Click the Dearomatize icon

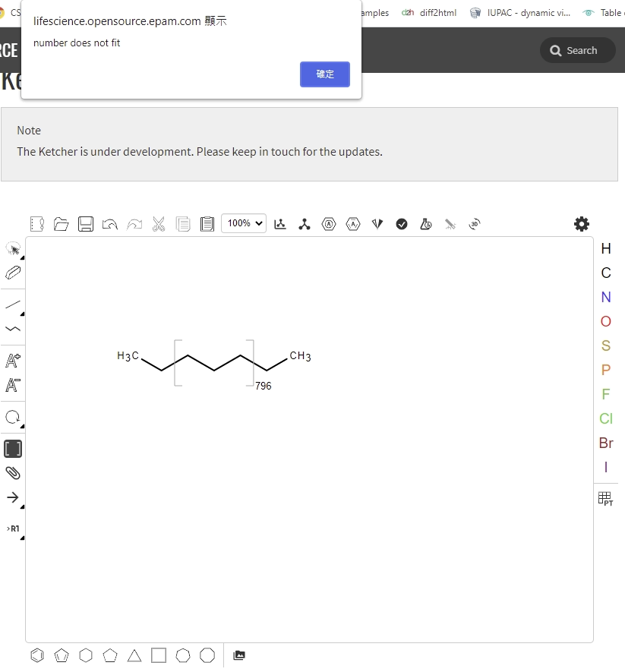point(353,224)
